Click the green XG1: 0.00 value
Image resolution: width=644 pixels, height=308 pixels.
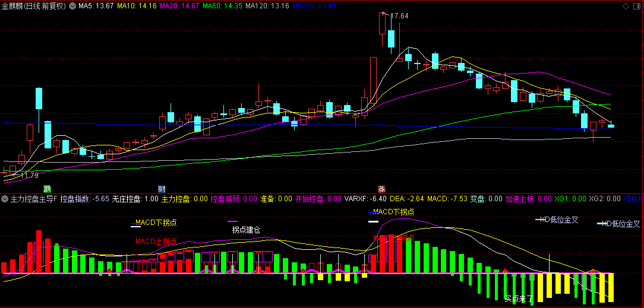[x=570, y=199]
